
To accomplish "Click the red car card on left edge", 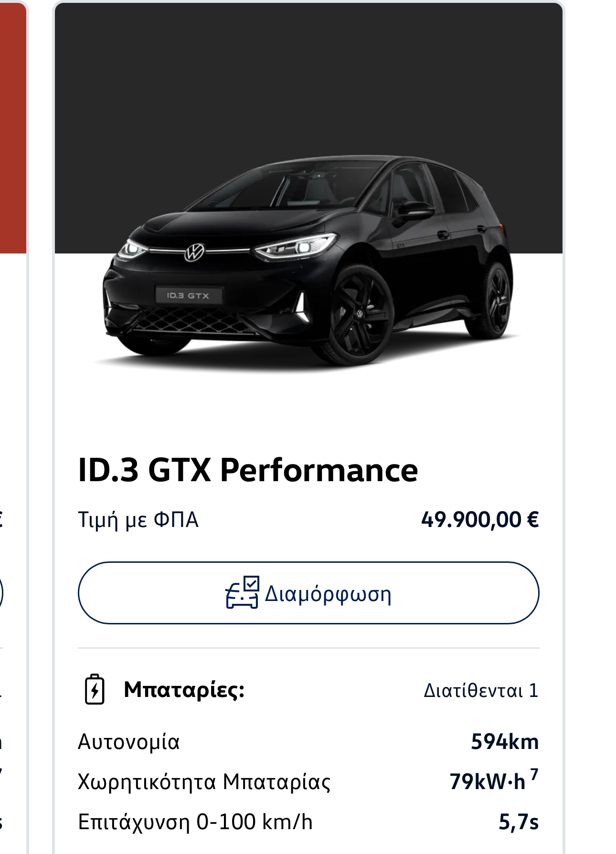I will pyautogui.click(x=13, y=128).
